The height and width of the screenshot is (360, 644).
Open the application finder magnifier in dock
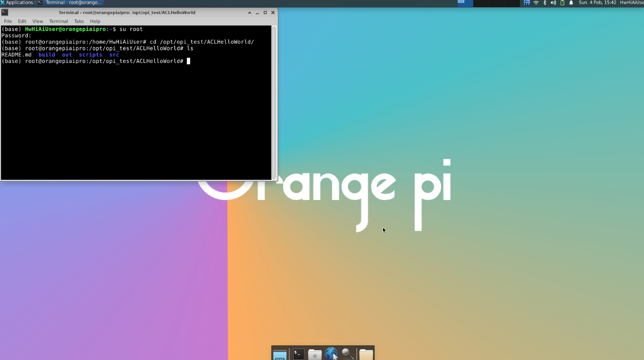pyautogui.click(x=348, y=354)
